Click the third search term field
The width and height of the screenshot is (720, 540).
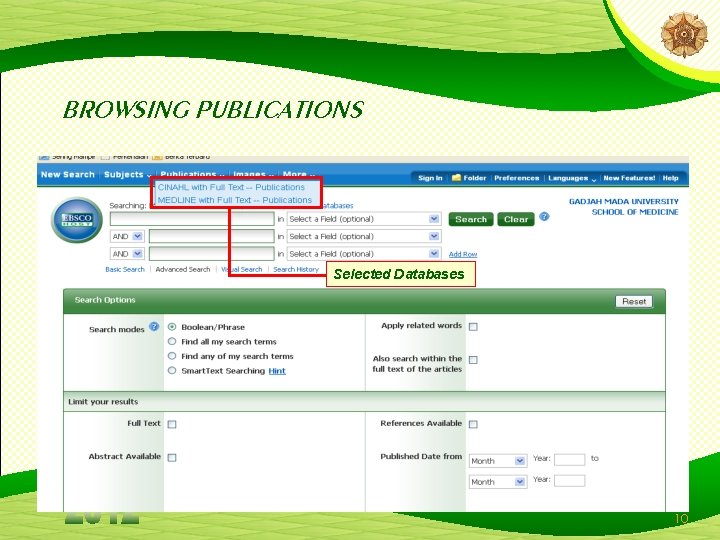212,253
